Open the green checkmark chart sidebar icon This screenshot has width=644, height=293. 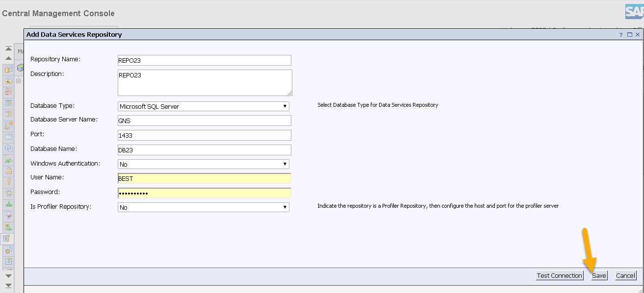tap(8, 159)
